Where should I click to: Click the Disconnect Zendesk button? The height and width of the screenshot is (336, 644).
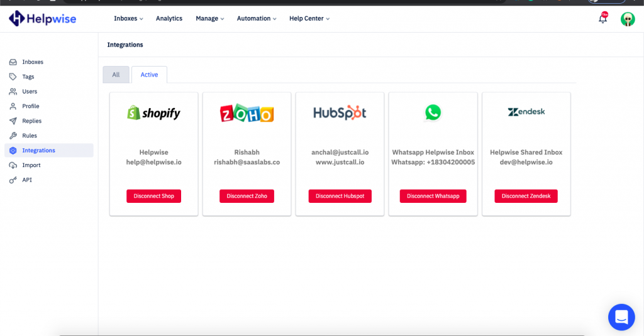tap(526, 196)
